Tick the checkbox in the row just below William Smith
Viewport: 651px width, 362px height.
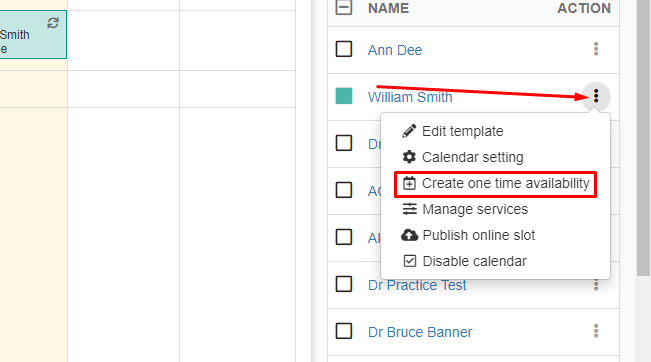click(x=344, y=143)
